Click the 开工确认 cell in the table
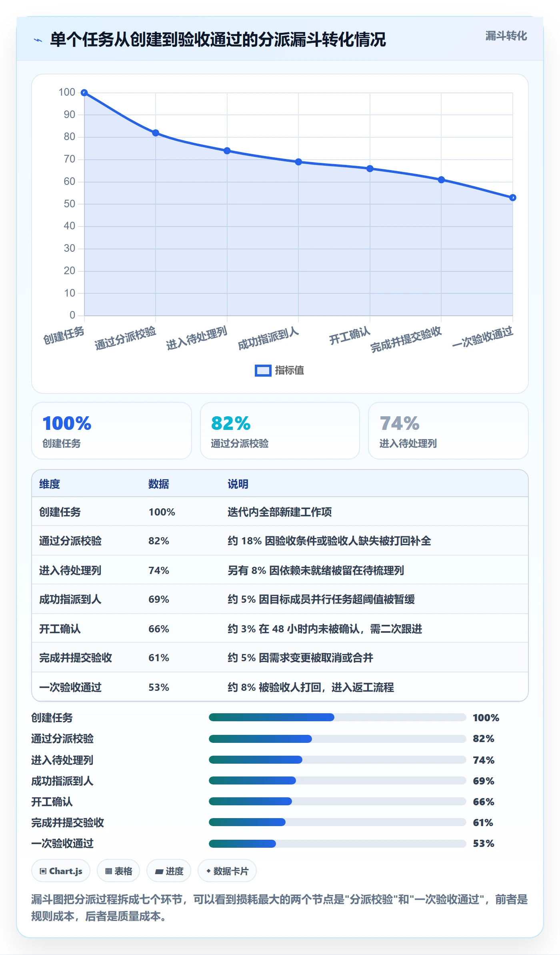Screen dimensions: 560x955 pos(60,629)
